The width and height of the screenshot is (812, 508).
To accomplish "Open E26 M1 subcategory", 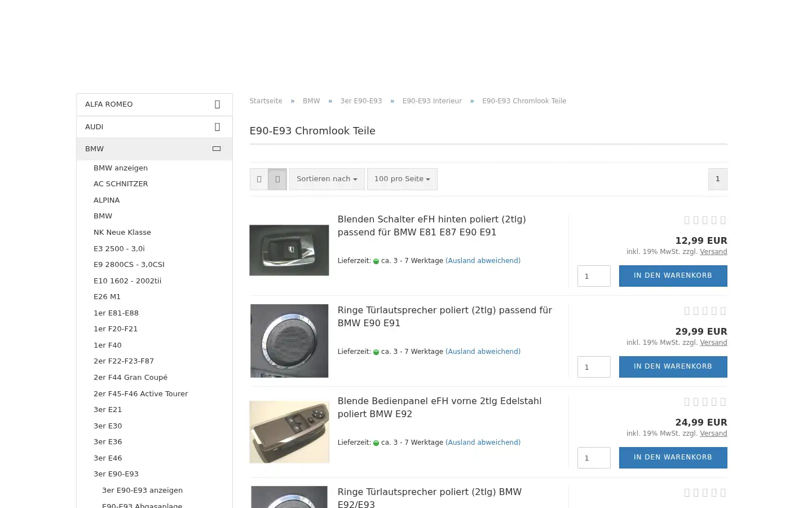I will click(107, 297).
